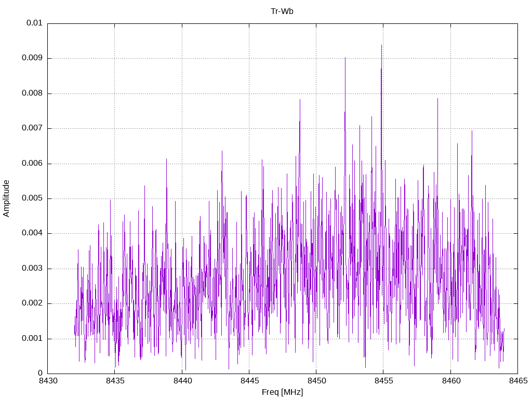
Task: Click the 8445 x-axis tick label
Action: click(250, 381)
